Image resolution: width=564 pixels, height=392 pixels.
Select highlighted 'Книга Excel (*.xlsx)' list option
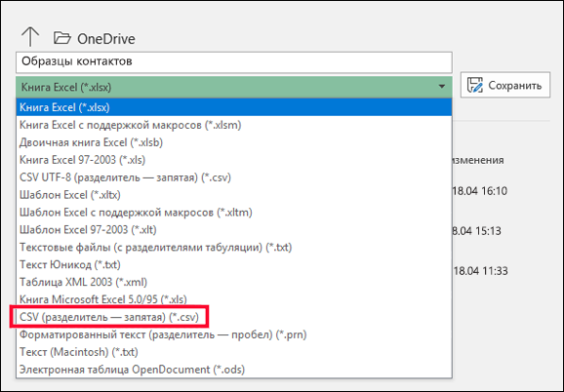234,107
